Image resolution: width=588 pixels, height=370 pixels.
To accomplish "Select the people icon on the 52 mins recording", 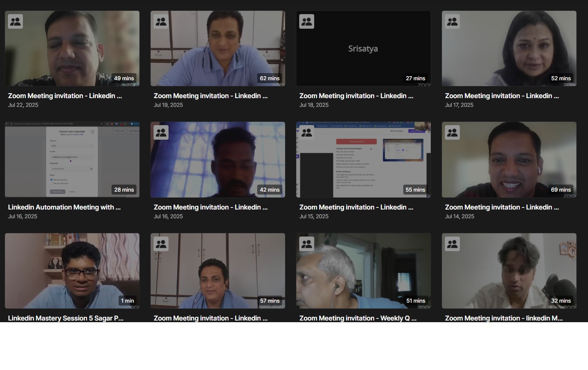I will (452, 22).
